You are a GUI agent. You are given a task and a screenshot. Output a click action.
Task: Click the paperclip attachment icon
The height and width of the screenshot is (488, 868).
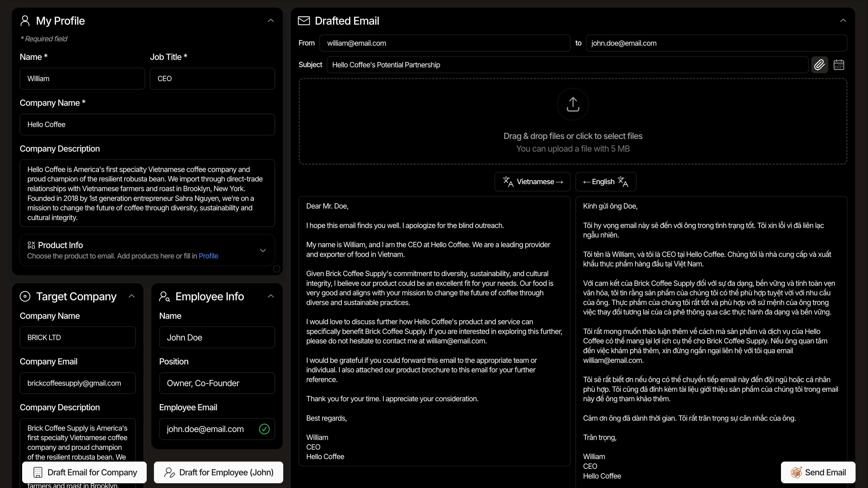click(819, 65)
